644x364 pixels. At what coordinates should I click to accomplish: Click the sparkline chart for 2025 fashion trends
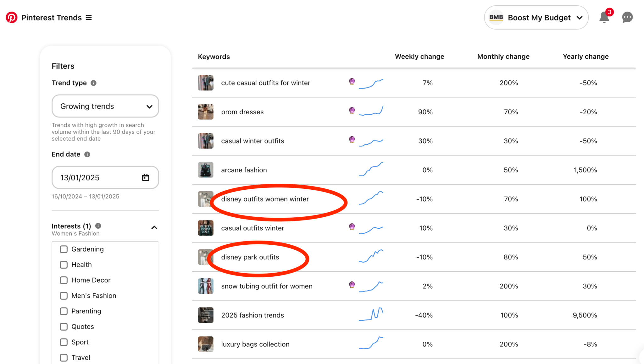tap(371, 314)
